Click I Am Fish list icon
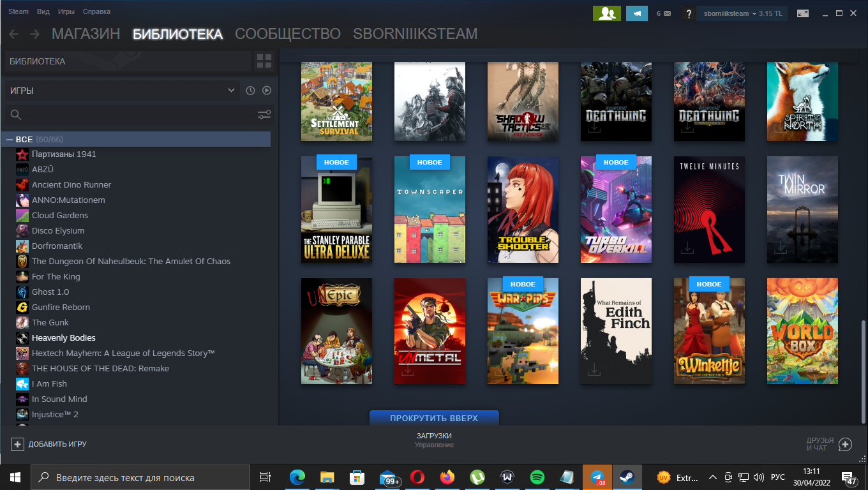 [22, 383]
